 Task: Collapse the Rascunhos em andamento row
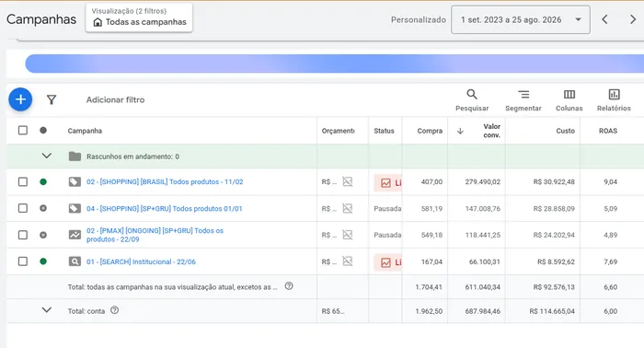coord(47,156)
